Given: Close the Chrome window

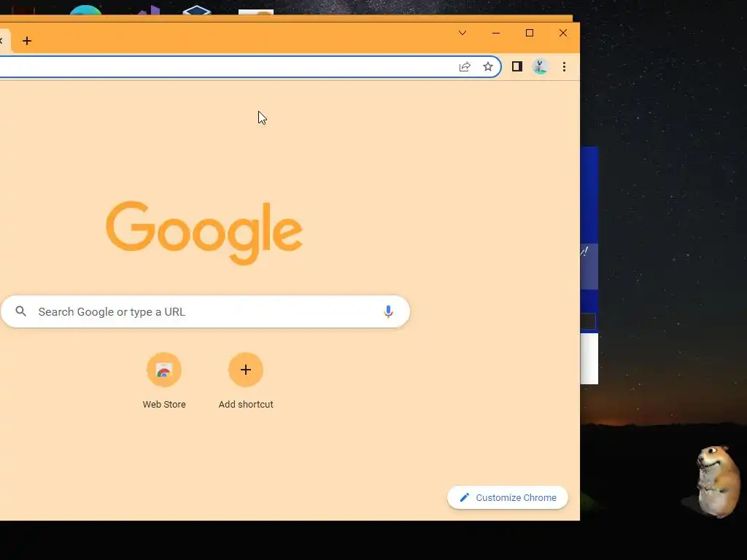Looking at the screenshot, I should click(563, 33).
